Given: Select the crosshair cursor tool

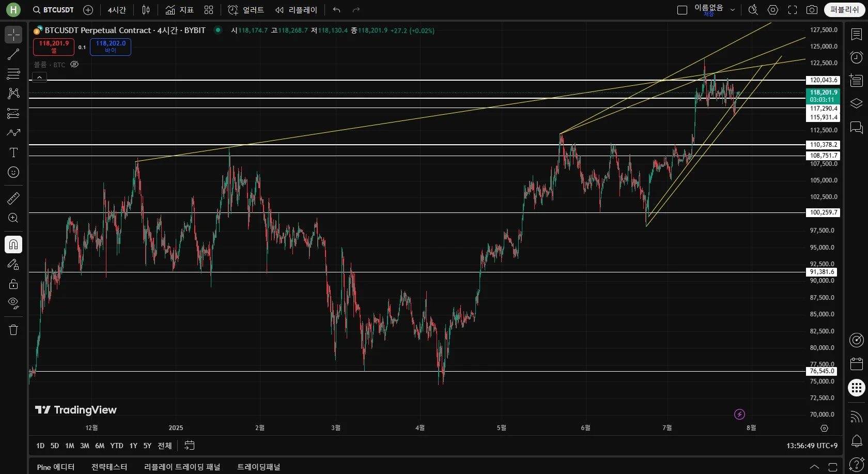Looking at the screenshot, I should point(13,35).
